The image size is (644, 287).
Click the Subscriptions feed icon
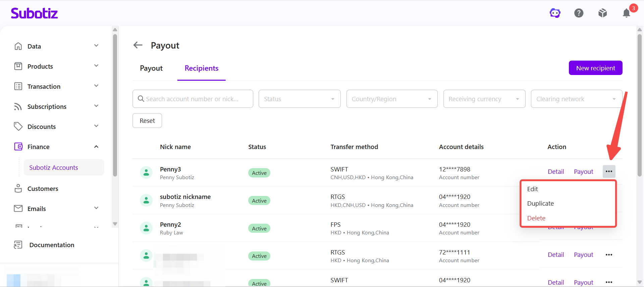(18, 106)
